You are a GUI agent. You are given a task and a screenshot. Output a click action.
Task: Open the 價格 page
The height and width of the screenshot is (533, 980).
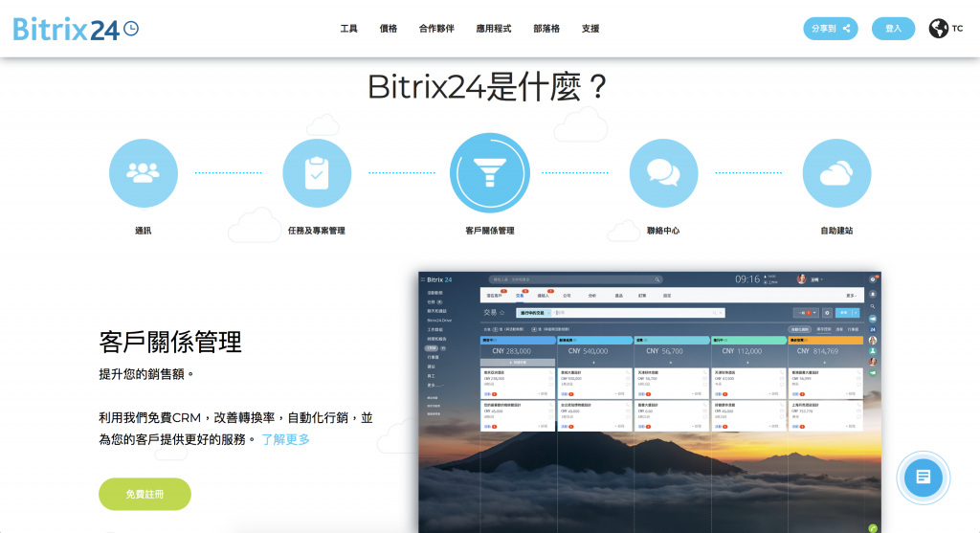389,29
